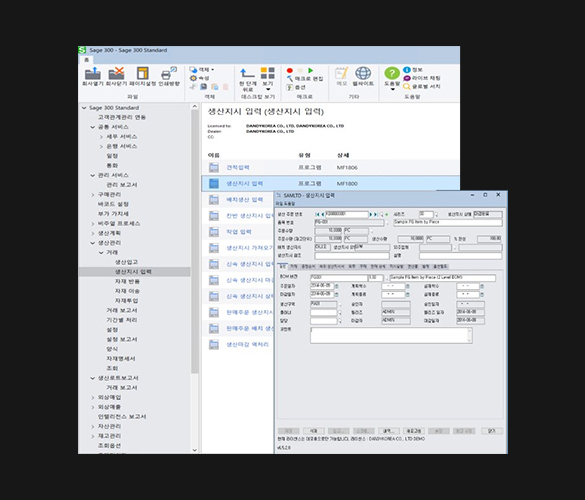
Task: Collapse the 생산로트보고서 tree node
Action: pyautogui.click(x=93, y=378)
